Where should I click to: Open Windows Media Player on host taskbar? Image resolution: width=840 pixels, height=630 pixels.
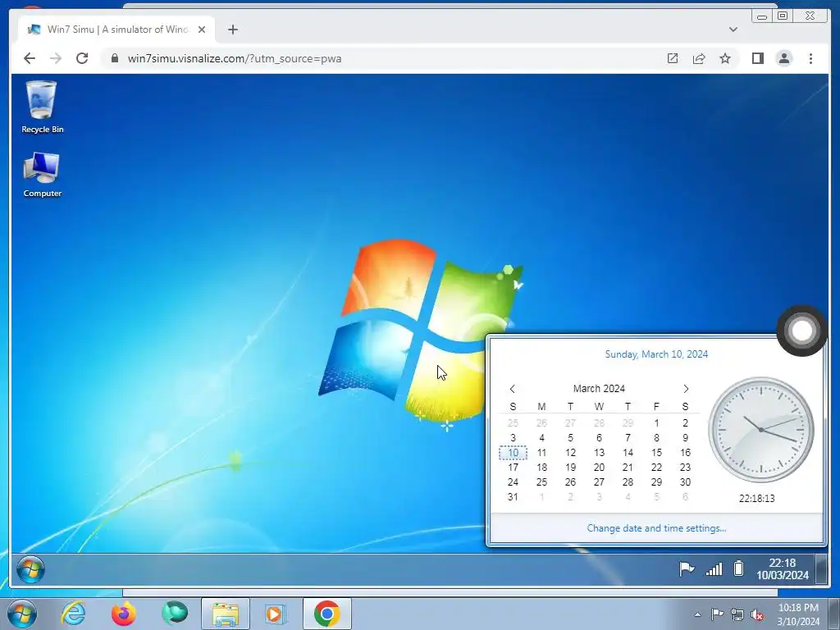(276, 614)
